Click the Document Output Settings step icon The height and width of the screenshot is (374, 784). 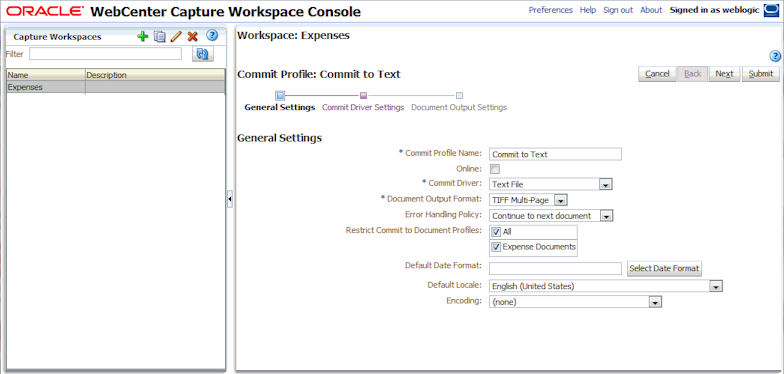(x=460, y=95)
